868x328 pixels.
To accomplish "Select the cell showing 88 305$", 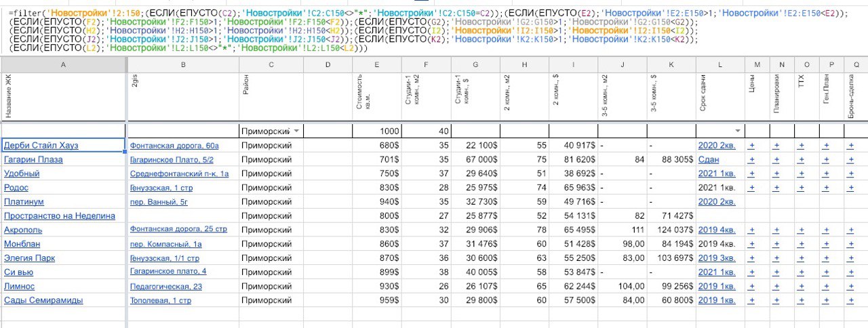I will click(x=672, y=159).
